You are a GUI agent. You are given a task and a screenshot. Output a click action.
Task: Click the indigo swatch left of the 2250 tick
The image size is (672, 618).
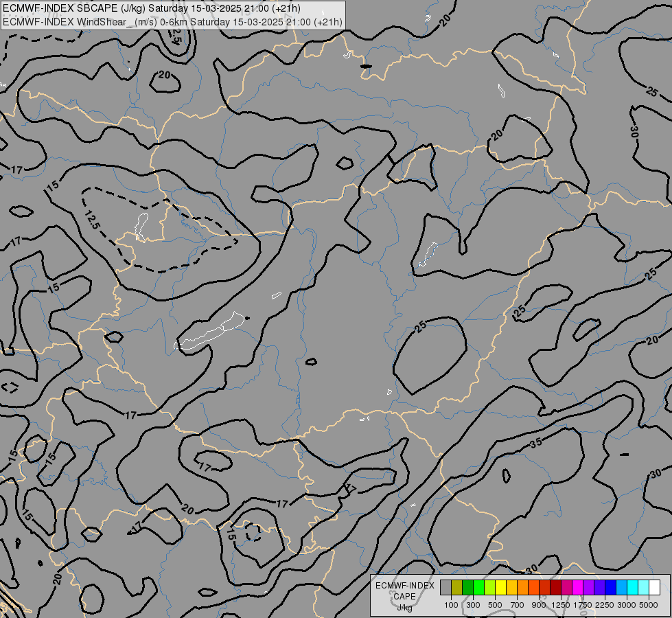tap(599, 587)
